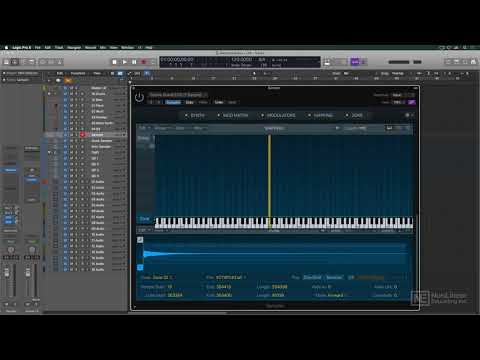Toggle the purple link button in Sampler header
Viewport: 480px width, 360px height.
[x=412, y=102]
